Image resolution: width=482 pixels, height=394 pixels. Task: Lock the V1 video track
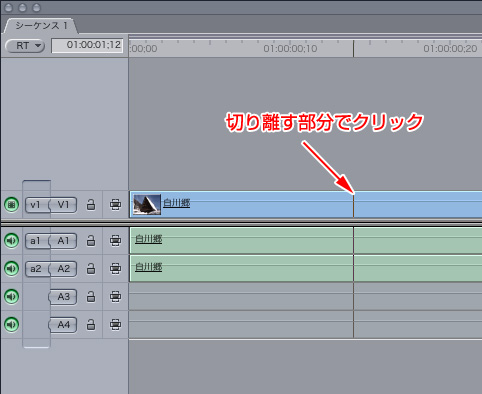91,205
